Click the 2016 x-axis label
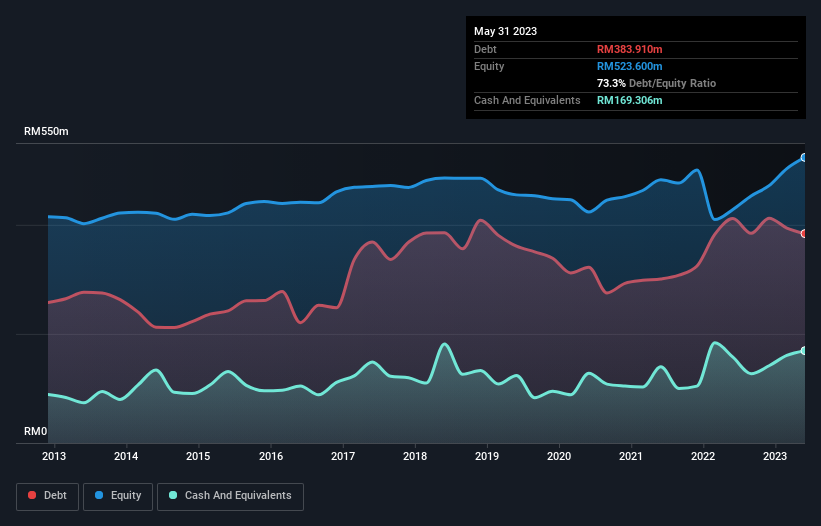This screenshot has width=821, height=526. (271, 456)
